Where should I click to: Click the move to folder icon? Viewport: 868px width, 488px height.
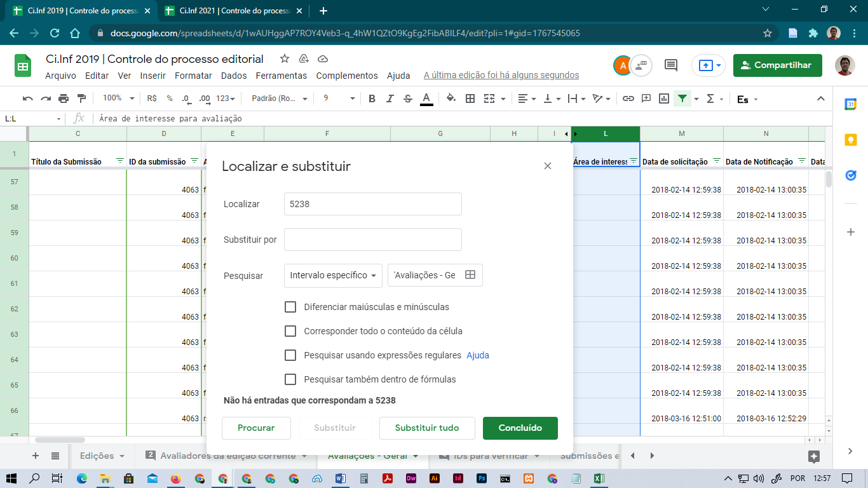[304, 58]
